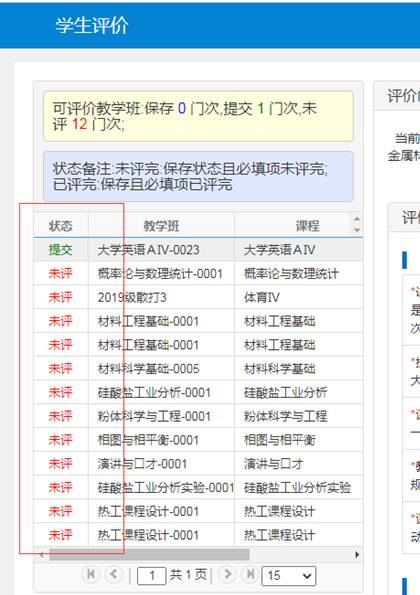Click horizontal scrollbar left arrow
This screenshot has width=420, height=595.
pyautogui.click(x=41, y=555)
